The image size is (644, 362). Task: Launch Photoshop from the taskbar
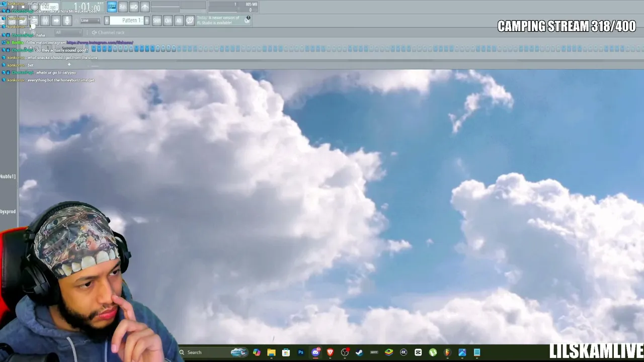click(301, 352)
